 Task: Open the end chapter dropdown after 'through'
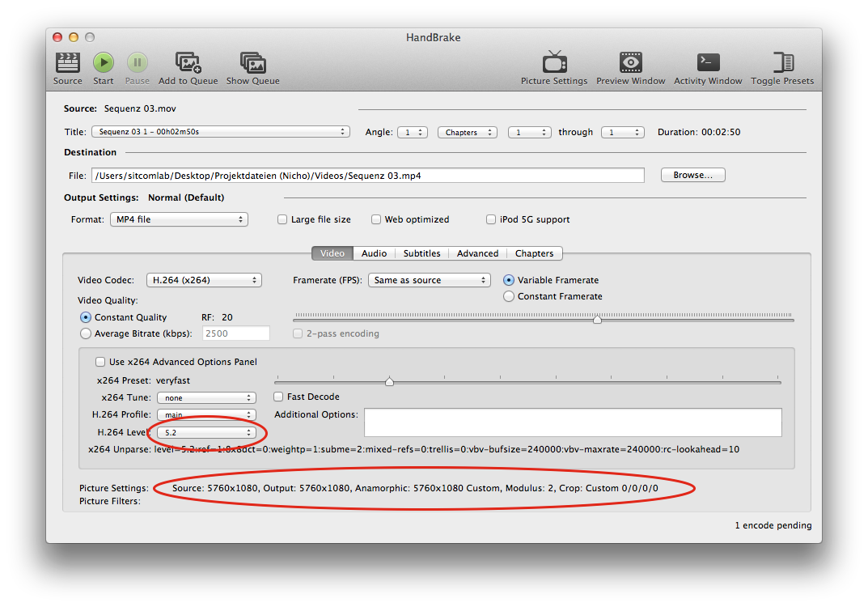[x=623, y=133]
